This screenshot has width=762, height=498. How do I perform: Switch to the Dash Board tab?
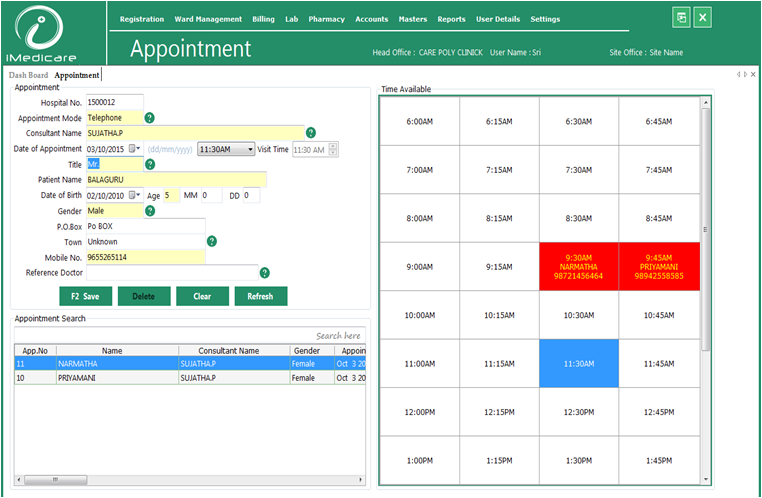click(x=29, y=75)
